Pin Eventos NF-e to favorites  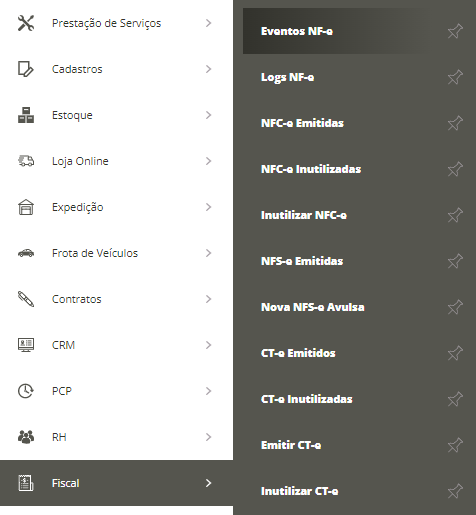click(x=455, y=31)
